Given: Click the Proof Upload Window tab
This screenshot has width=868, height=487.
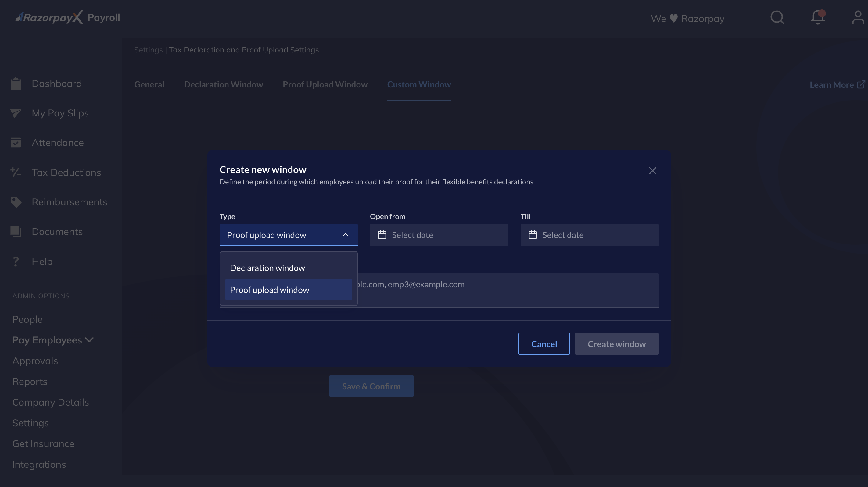Looking at the screenshot, I should coord(325,84).
